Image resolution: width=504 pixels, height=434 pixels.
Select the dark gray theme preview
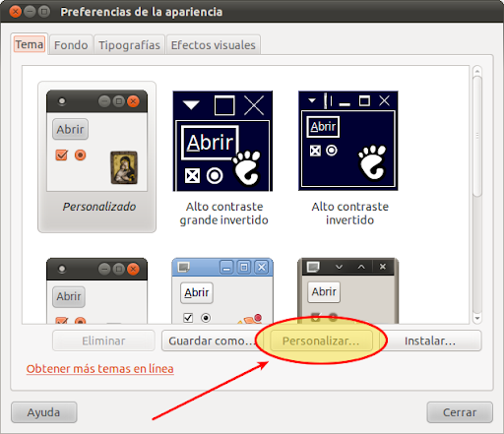(x=348, y=291)
